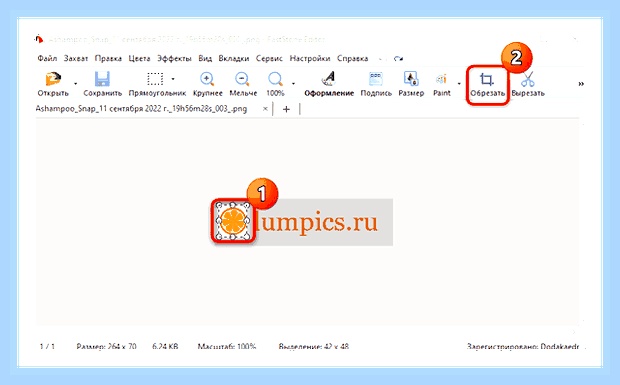
Task: Open the Эффекты menu
Action: 174,59
